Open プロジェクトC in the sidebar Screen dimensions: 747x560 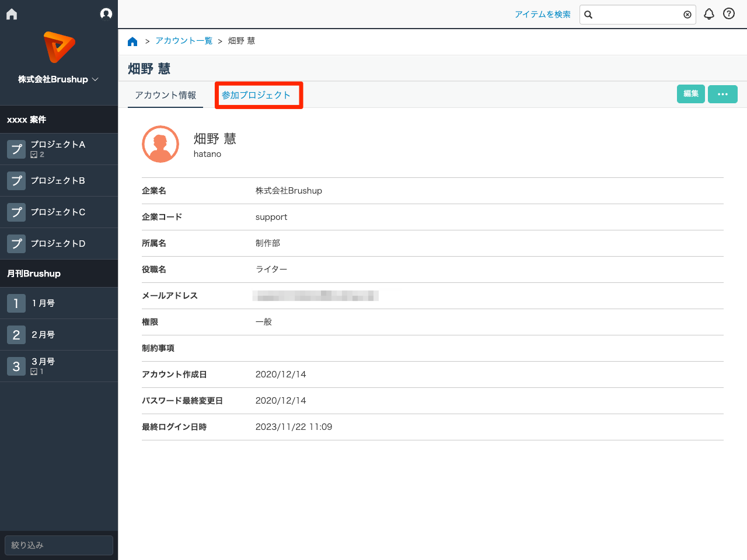coord(59,212)
